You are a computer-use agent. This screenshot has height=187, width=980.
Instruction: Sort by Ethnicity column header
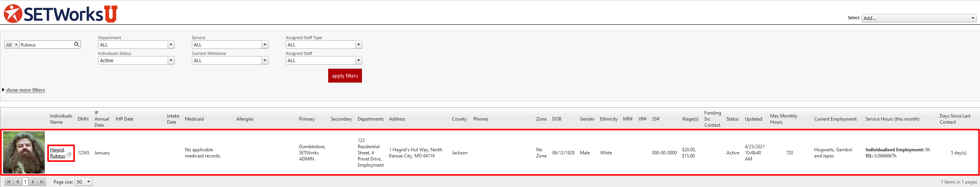(x=609, y=119)
